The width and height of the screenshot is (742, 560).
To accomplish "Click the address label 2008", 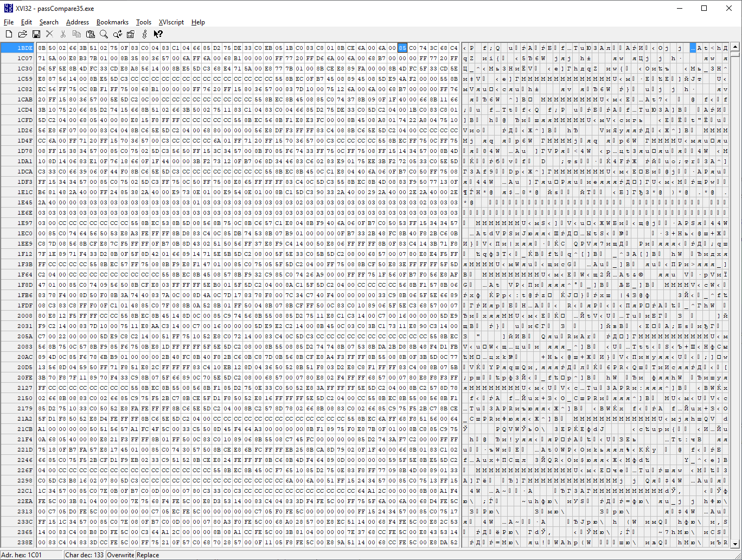I will point(25,316).
